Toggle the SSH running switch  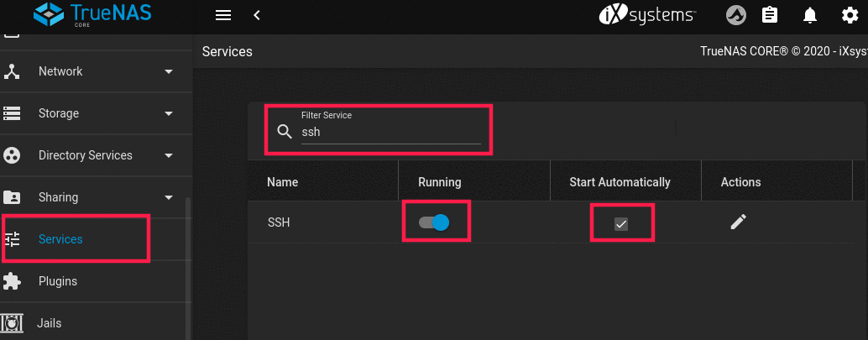coord(435,222)
